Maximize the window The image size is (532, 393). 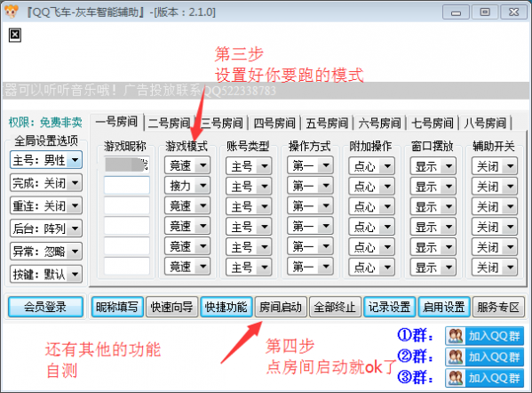485,12
